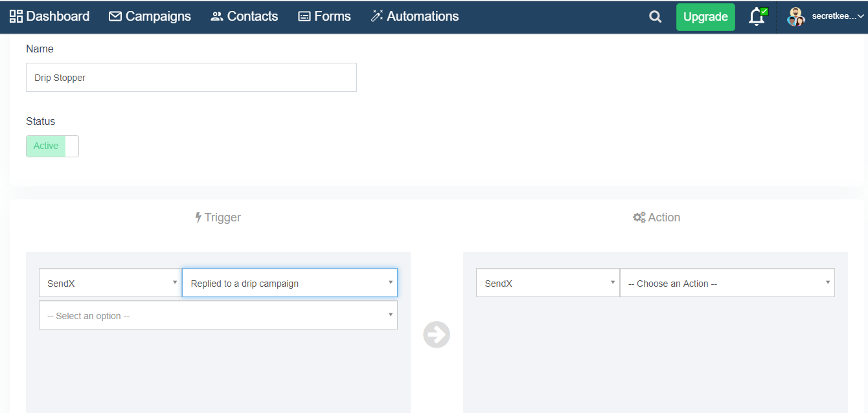868x413 pixels.
Task: Click the lightning bolt Trigger icon
Action: point(198,218)
